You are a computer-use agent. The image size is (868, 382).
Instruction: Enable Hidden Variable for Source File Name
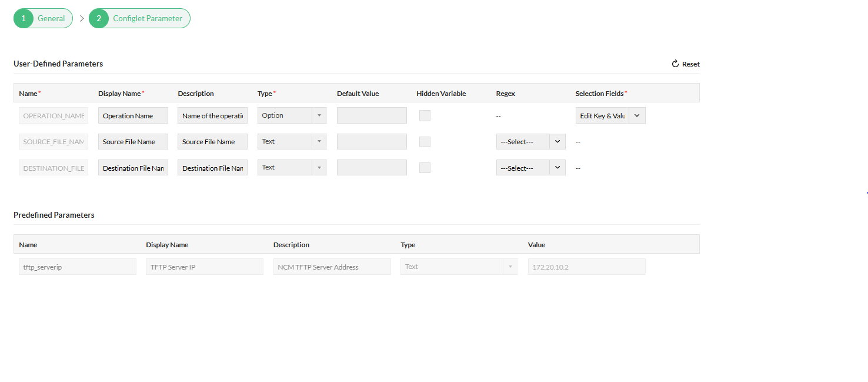pyautogui.click(x=425, y=142)
